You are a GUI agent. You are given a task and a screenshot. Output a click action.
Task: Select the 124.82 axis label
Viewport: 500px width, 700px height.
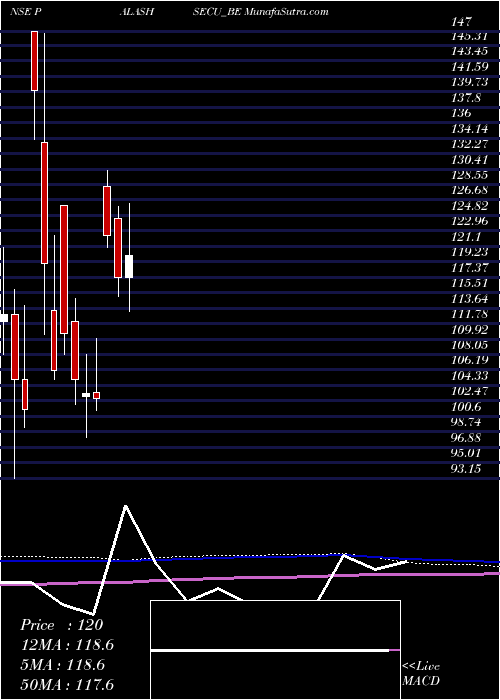pos(470,206)
